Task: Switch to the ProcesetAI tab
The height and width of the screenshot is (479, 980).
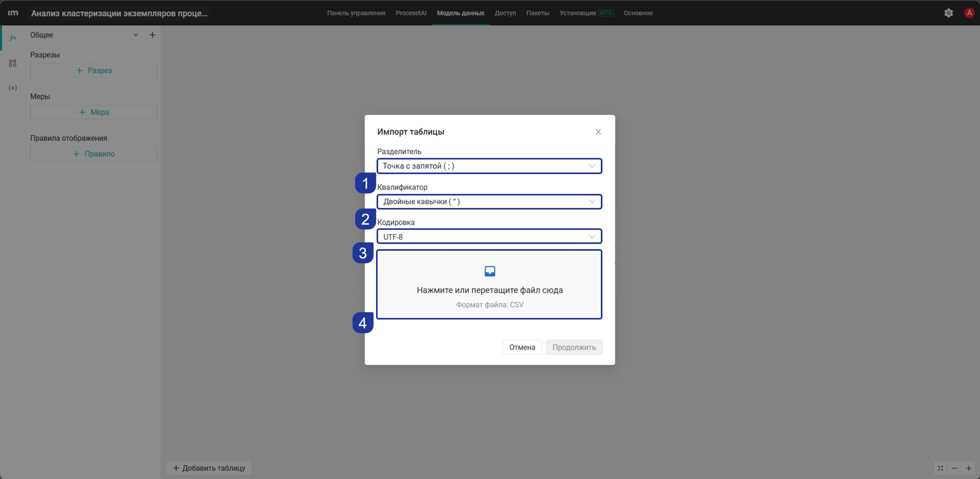Action: tap(411, 13)
